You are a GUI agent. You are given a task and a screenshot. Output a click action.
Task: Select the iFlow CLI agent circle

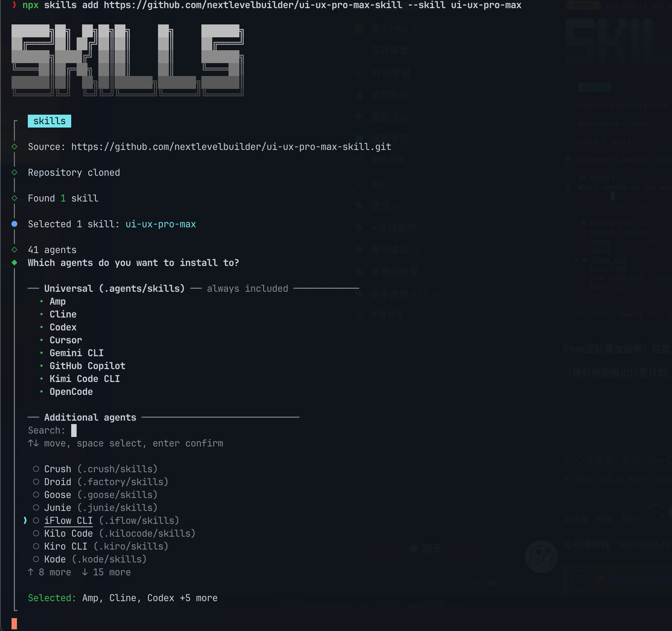[x=36, y=521]
